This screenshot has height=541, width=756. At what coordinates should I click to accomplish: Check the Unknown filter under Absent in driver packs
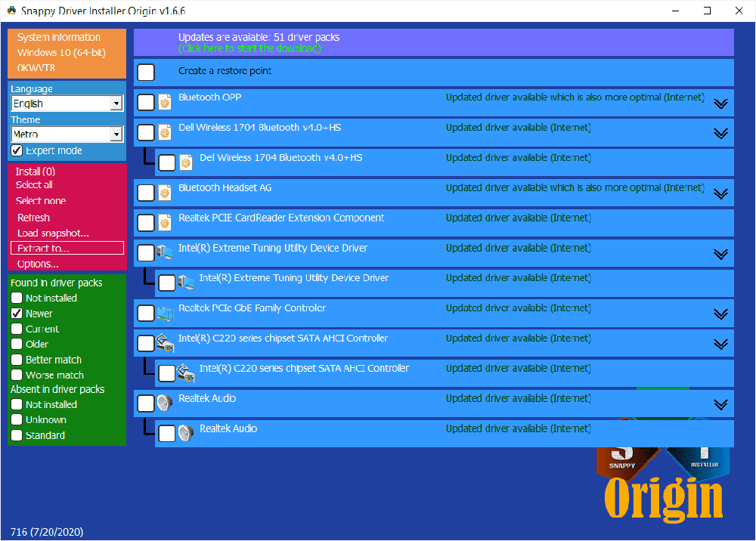click(x=17, y=419)
